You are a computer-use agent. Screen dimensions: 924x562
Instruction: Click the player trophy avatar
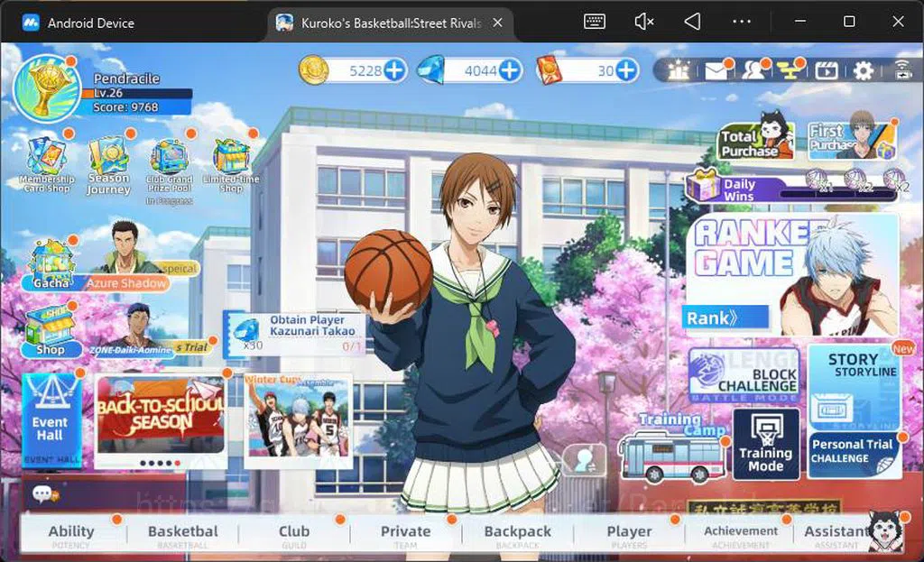point(46,88)
